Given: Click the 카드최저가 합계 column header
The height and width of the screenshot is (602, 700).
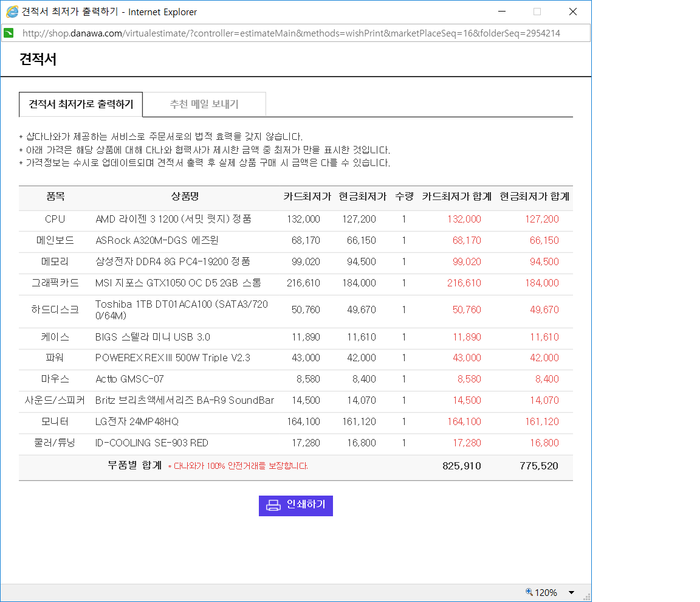Looking at the screenshot, I should [x=456, y=196].
